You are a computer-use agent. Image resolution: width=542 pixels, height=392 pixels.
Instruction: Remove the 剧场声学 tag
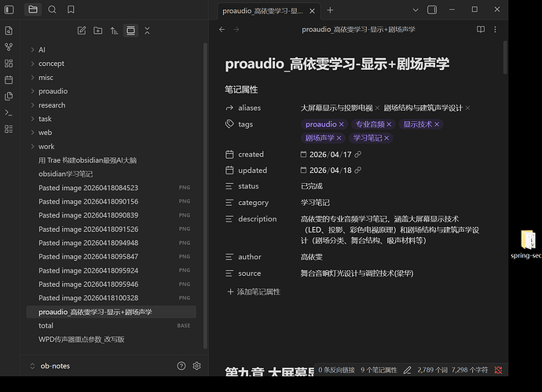pyautogui.click(x=339, y=138)
